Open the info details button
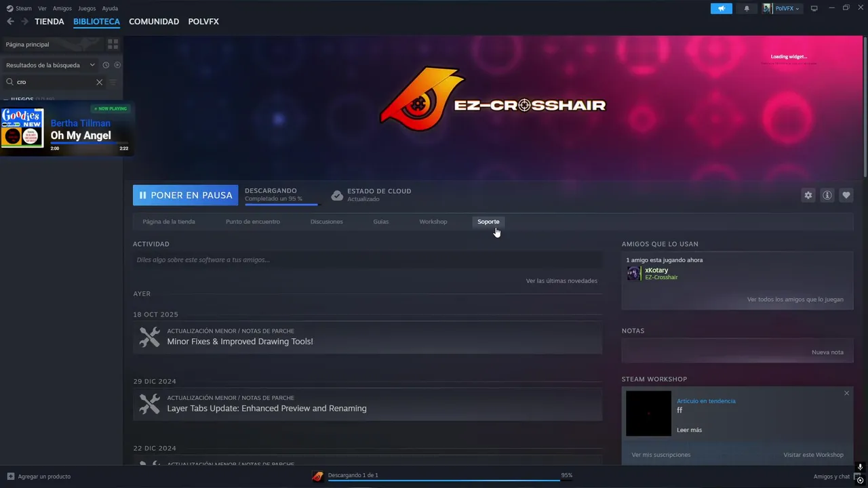 coord(827,195)
